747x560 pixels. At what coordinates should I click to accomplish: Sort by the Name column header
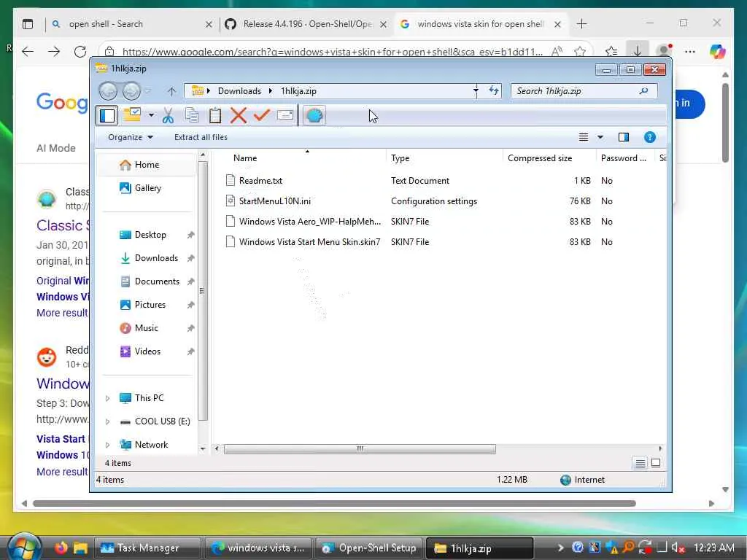click(245, 158)
